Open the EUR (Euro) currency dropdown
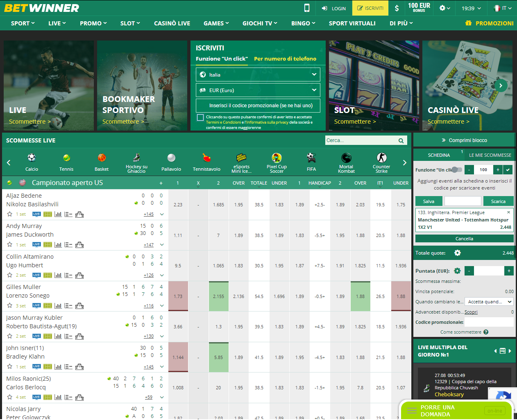Screen dimensions: 517x420 258,90
